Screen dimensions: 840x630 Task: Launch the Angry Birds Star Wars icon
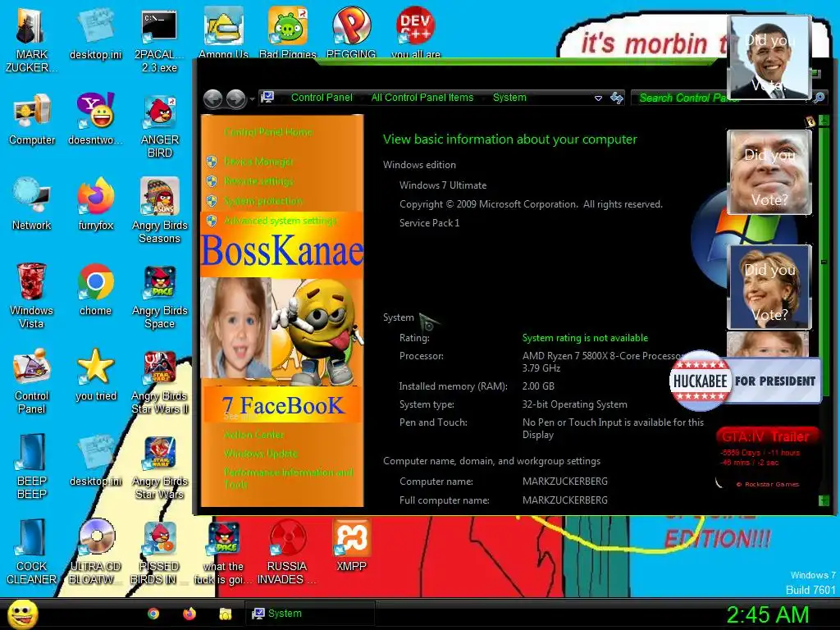159,467
